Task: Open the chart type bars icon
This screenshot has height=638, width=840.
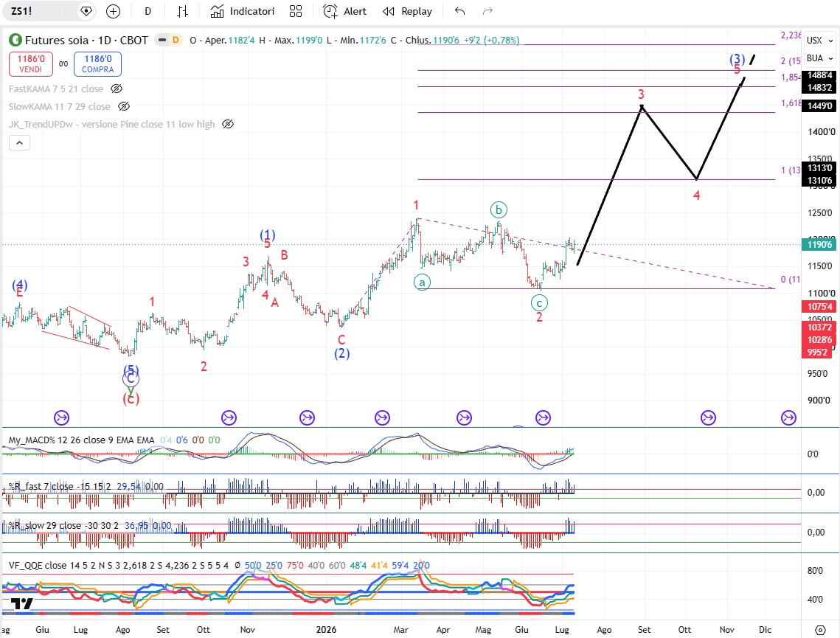Action: click(183, 11)
